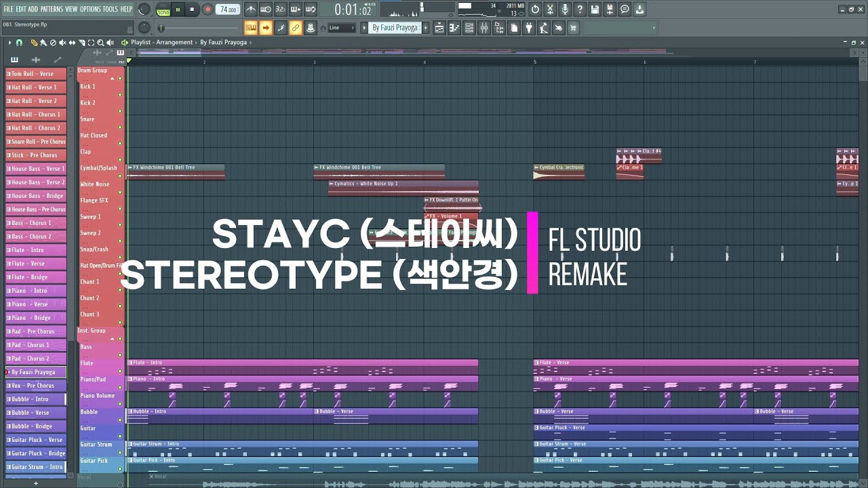This screenshot has height=488, width=868.
Task: Select the playlist Paint brush tool
Action: (x=43, y=43)
